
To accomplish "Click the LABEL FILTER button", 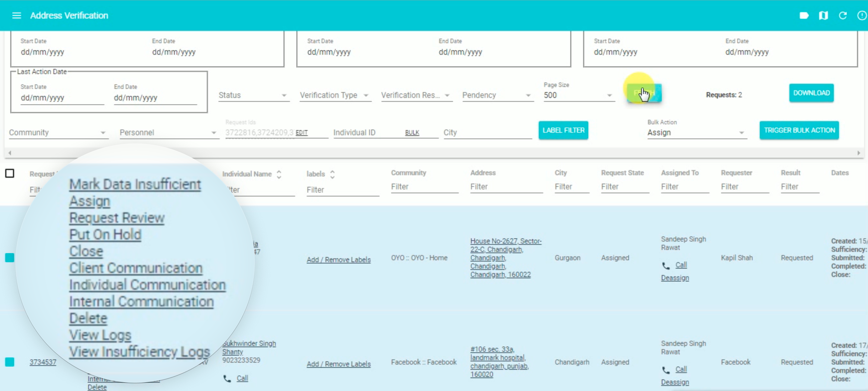I will coord(563,130).
